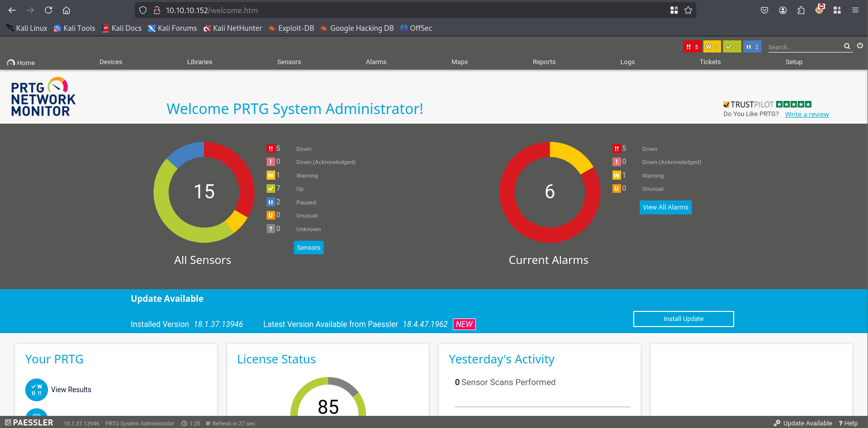Click the blue Sensors button
The width and height of the screenshot is (868, 428).
click(309, 247)
